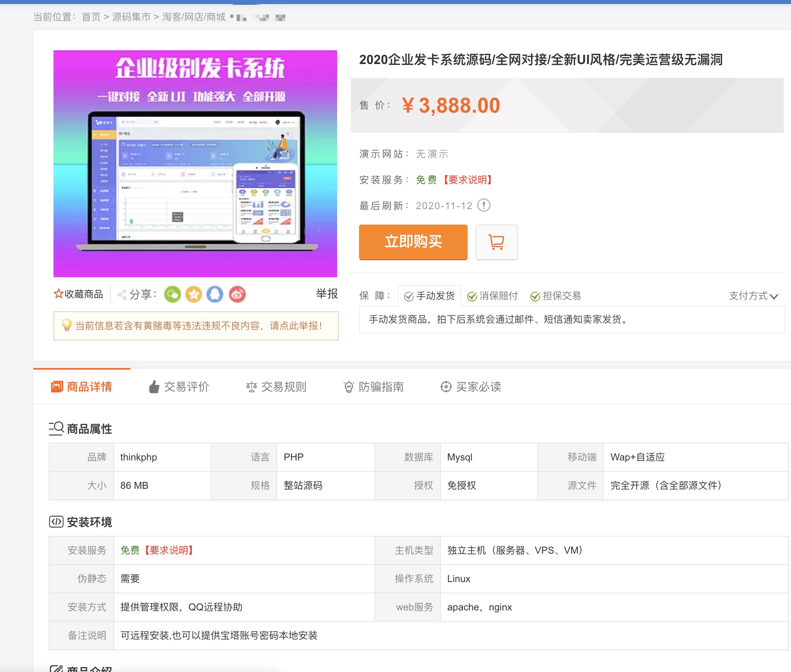Open the 要求说明 link next to 免费
791x672 pixels.
point(466,180)
